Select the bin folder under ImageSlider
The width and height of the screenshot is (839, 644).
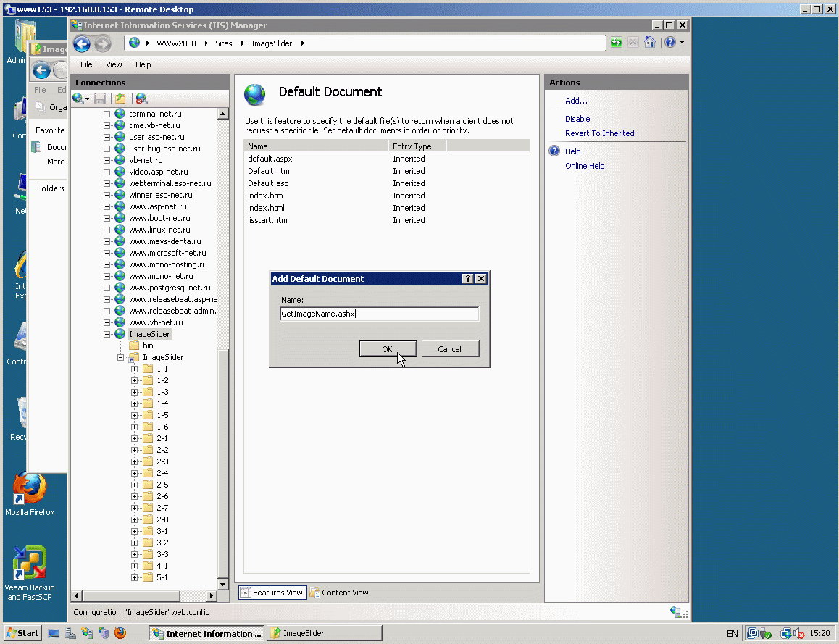click(149, 346)
